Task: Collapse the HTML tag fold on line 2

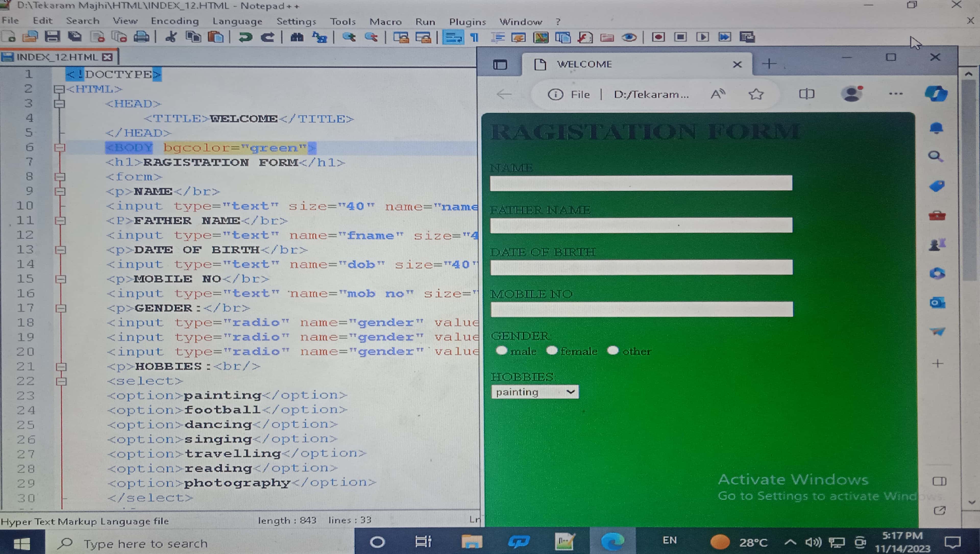Action: (x=59, y=89)
